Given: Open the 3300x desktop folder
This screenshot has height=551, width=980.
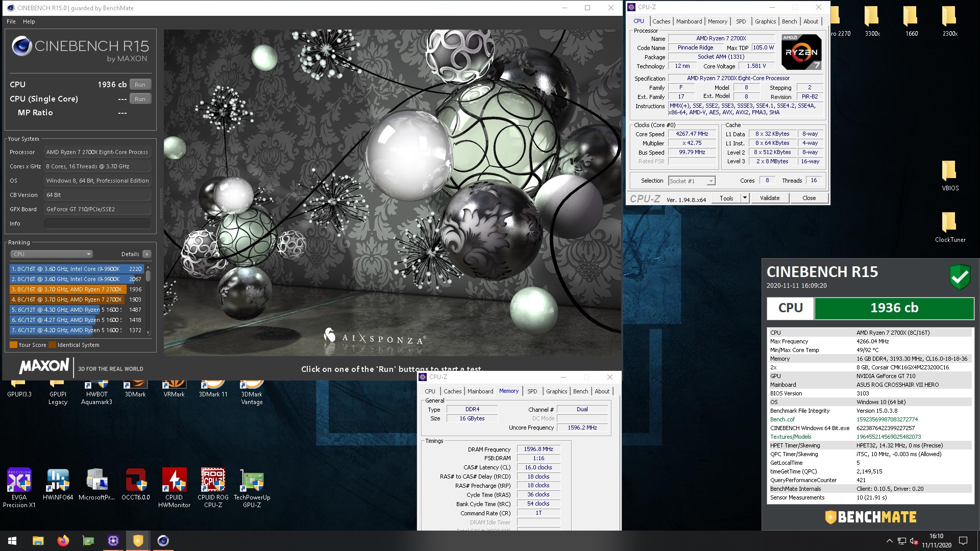Looking at the screenshot, I should (872, 21).
